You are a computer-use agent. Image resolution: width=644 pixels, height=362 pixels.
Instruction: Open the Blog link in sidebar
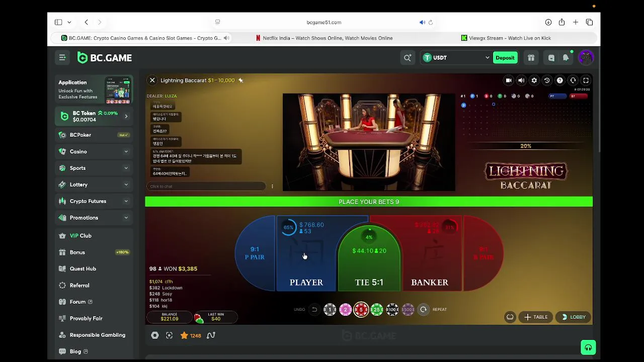pos(94,351)
